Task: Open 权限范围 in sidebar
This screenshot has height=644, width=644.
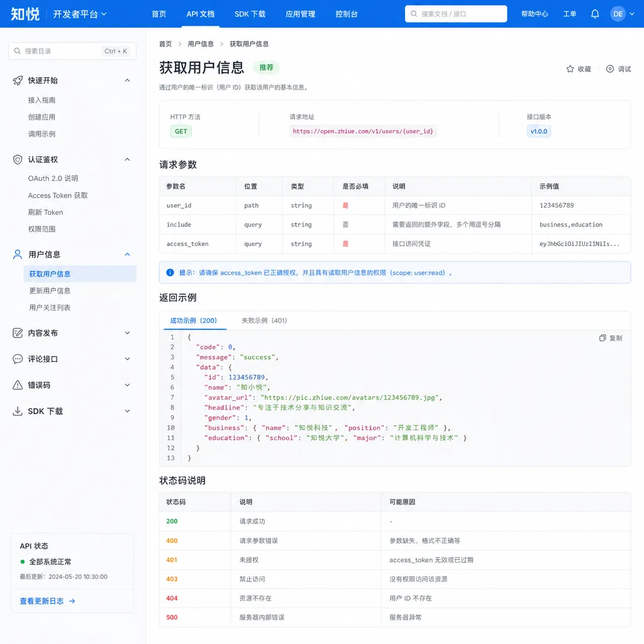Action: (42, 229)
